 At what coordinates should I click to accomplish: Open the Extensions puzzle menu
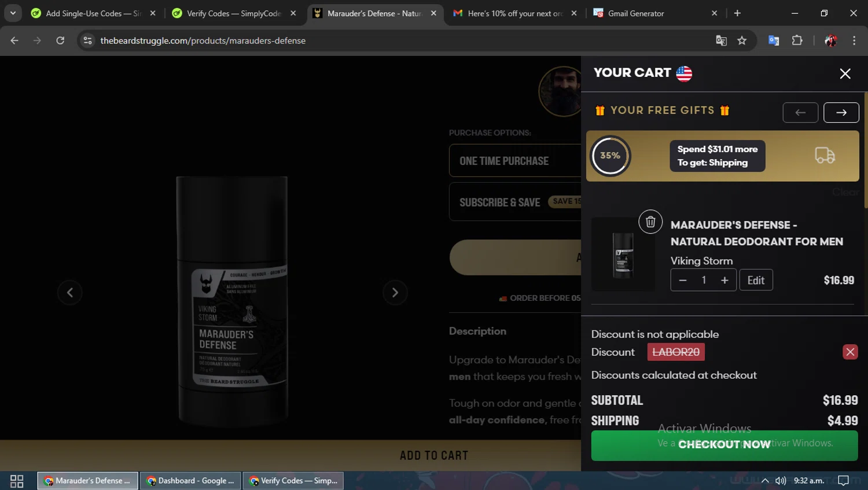797,40
